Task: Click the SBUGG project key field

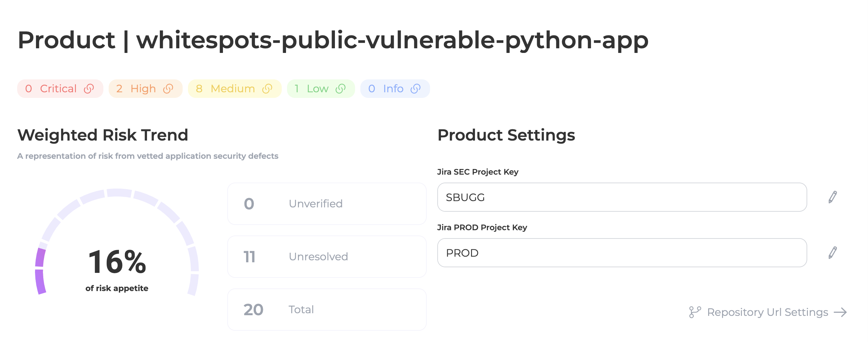Action: (x=622, y=197)
